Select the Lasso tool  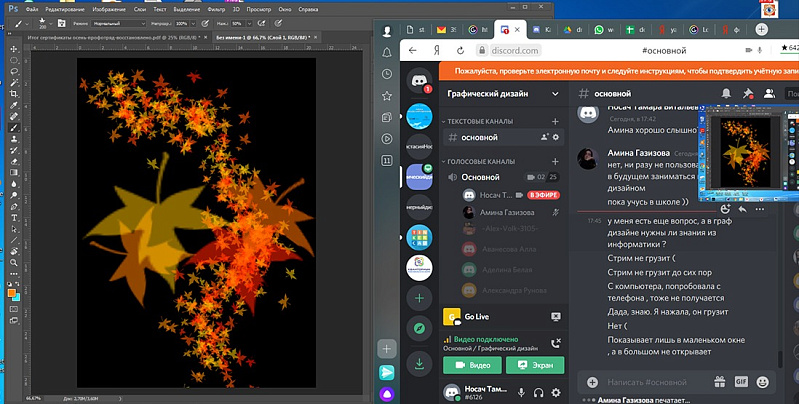pos(14,71)
